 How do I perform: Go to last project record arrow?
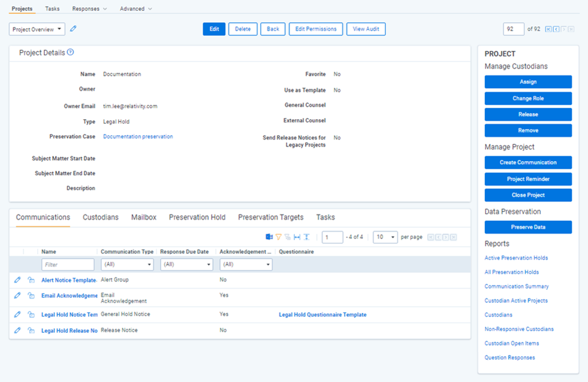(x=571, y=29)
